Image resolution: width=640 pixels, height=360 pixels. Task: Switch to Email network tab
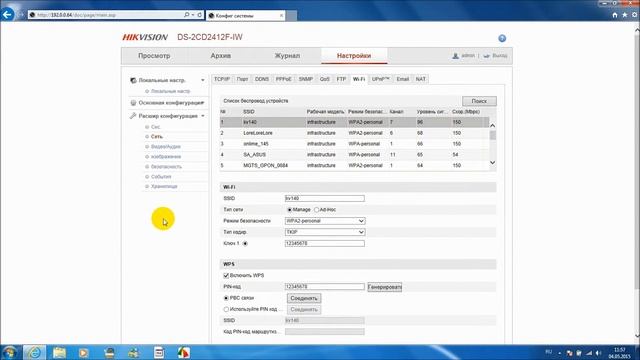[x=402, y=79]
